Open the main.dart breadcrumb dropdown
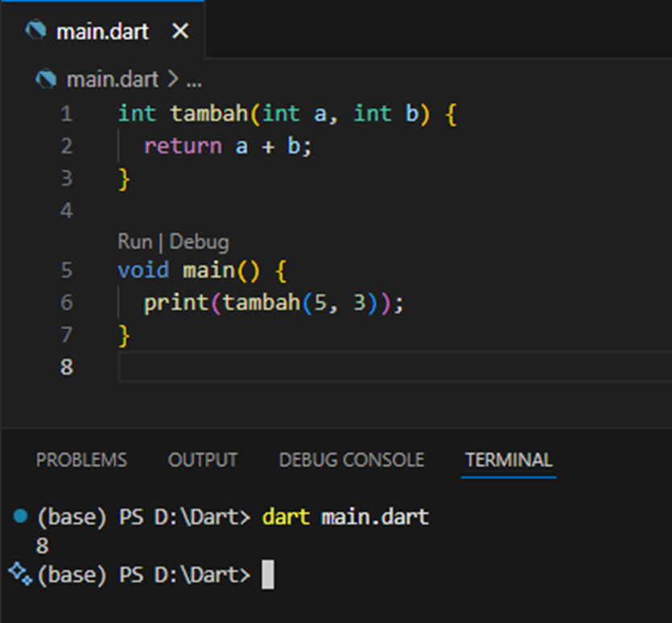Screen dimensions: 672x623 112,80
